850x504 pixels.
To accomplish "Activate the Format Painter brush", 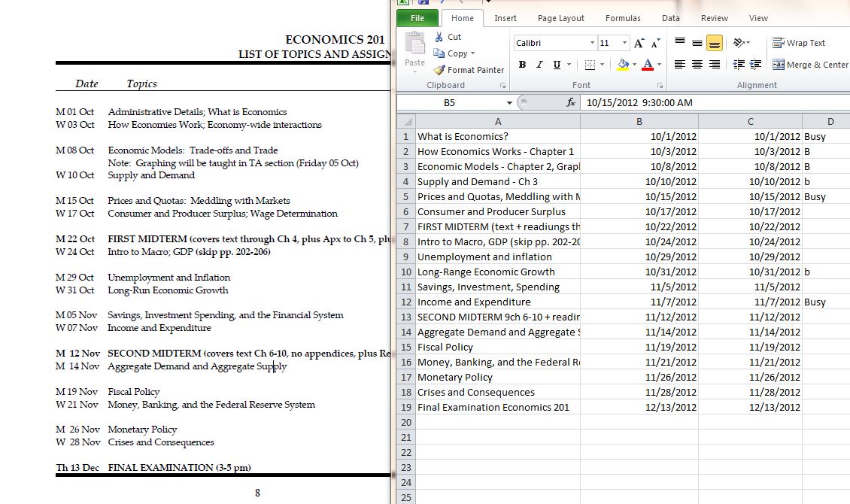I will (439, 70).
